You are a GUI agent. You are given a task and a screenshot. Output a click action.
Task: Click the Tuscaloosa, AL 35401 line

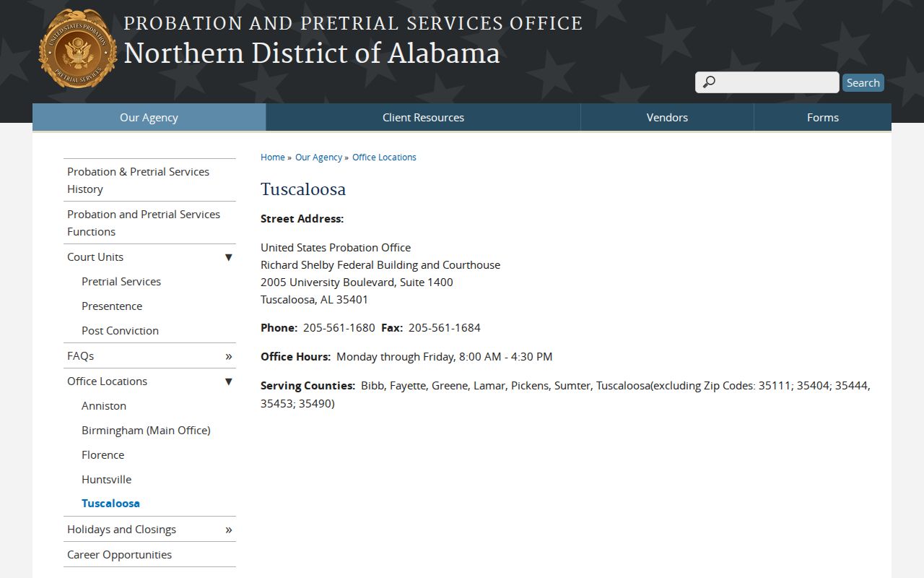315,300
